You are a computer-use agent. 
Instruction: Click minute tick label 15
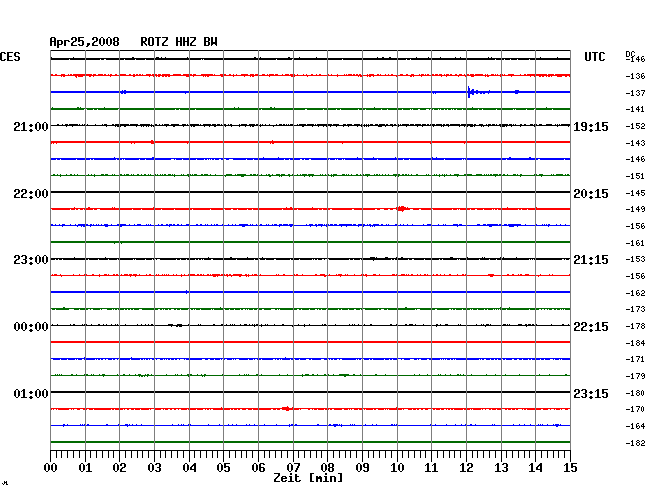pos(570,468)
